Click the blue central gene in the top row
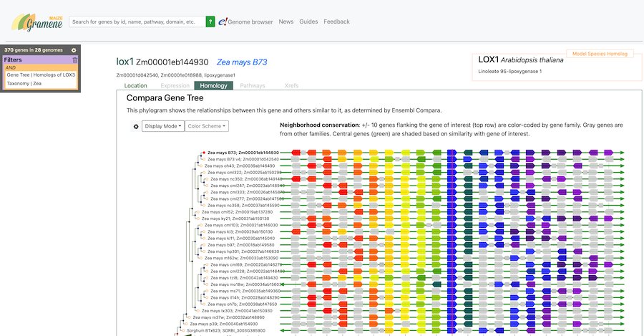The image size is (644, 336). click(x=452, y=153)
